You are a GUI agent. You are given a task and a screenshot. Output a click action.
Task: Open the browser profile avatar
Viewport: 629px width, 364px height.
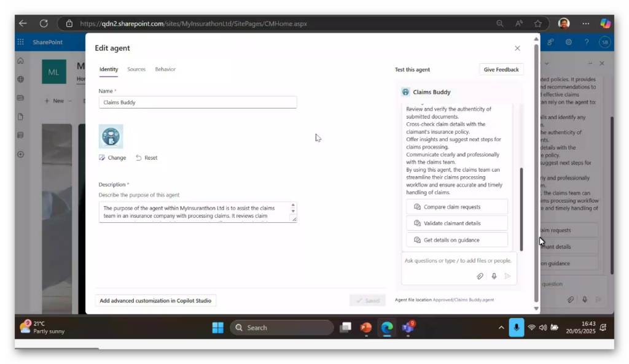pyautogui.click(x=564, y=23)
